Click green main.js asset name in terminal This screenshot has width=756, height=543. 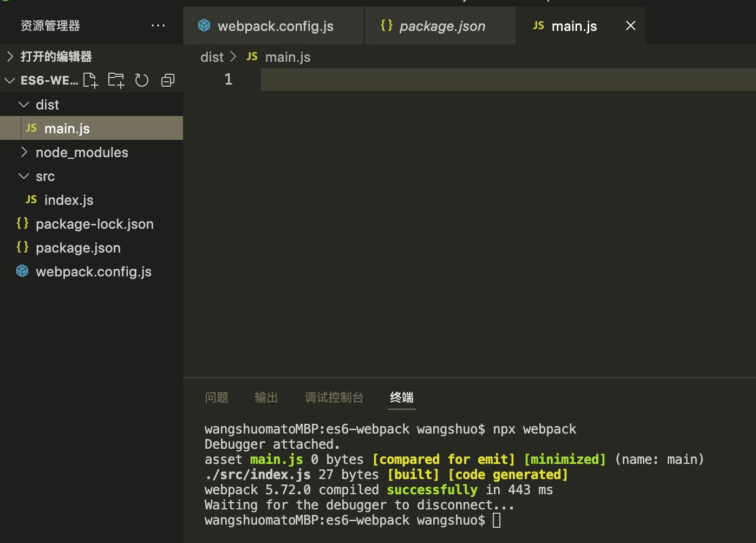276,460
